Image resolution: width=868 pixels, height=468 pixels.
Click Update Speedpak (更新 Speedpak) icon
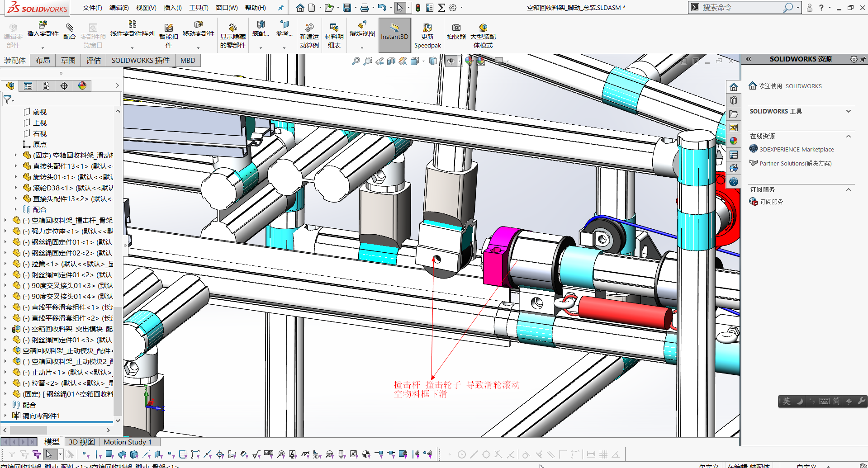(x=427, y=28)
